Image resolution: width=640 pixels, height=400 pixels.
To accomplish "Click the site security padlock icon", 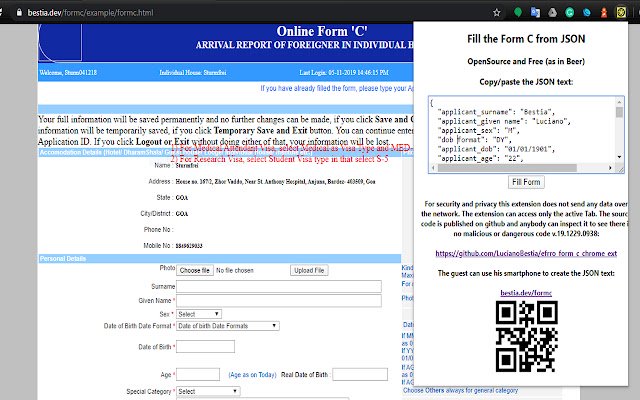I will coord(19,13).
